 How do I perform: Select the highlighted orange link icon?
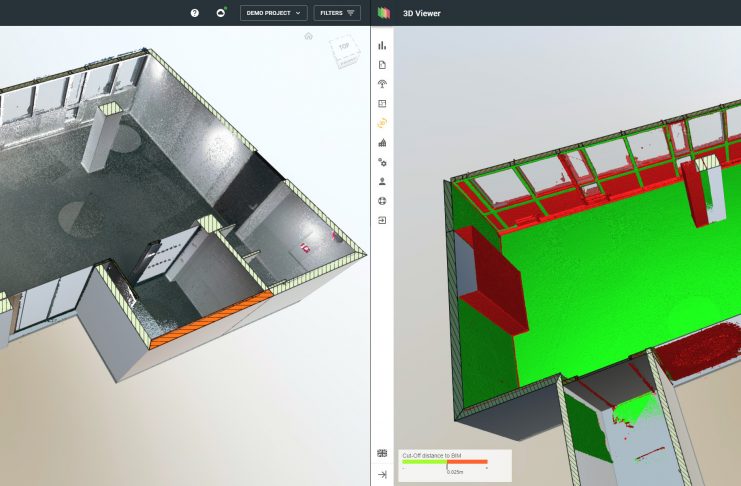click(382, 123)
